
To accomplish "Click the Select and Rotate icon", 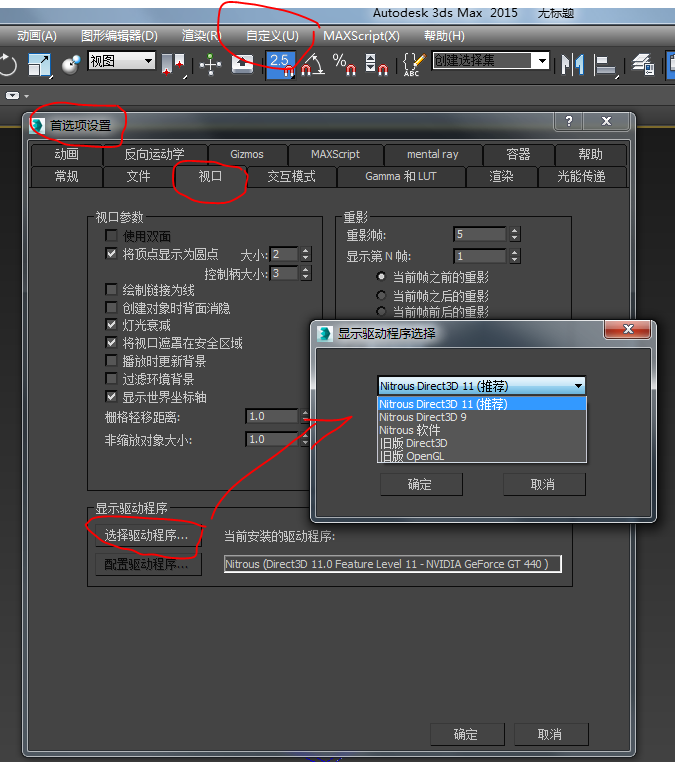I will [8, 64].
